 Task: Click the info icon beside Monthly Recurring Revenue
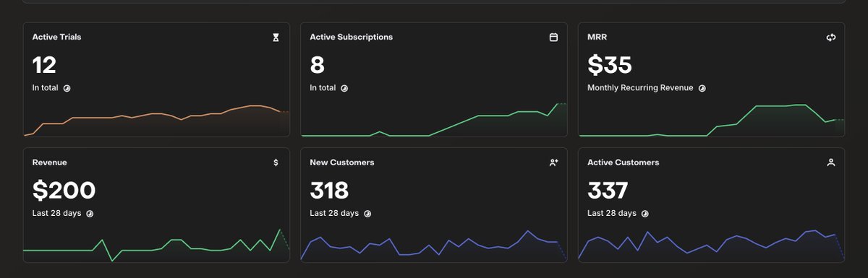coord(702,88)
